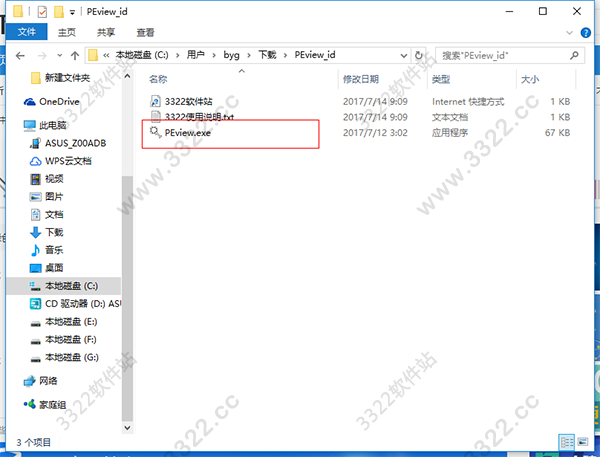Viewport: 600px width, 457px height.
Task: Click navigation pane scrollbar up arrow
Action: [127, 76]
